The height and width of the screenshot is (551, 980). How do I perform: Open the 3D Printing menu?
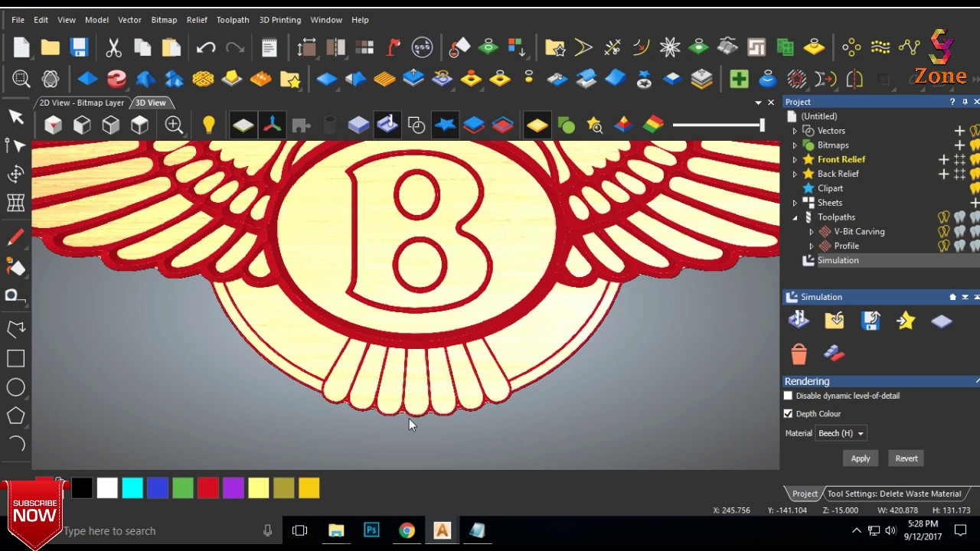tap(280, 20)
